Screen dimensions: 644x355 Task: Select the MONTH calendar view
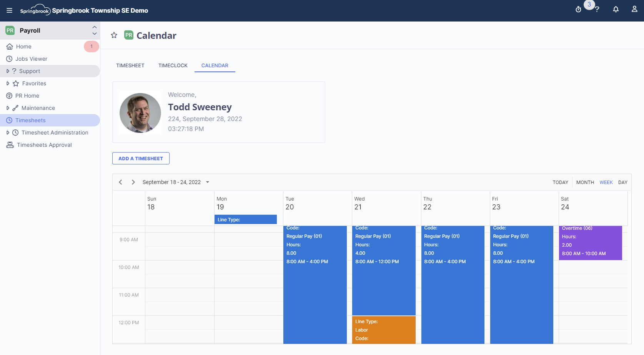585,182
